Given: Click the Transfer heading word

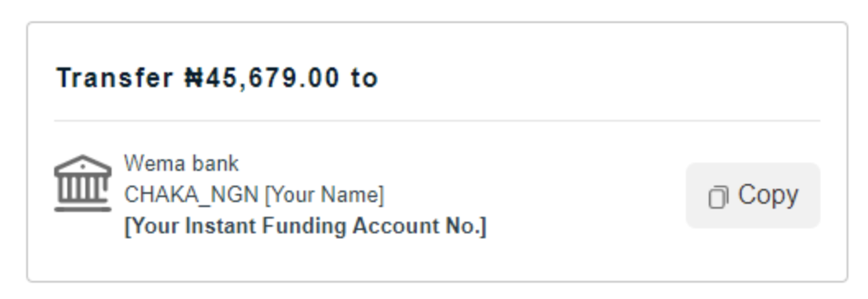Looking at the screenshot, I should click(x=115, y=78).
